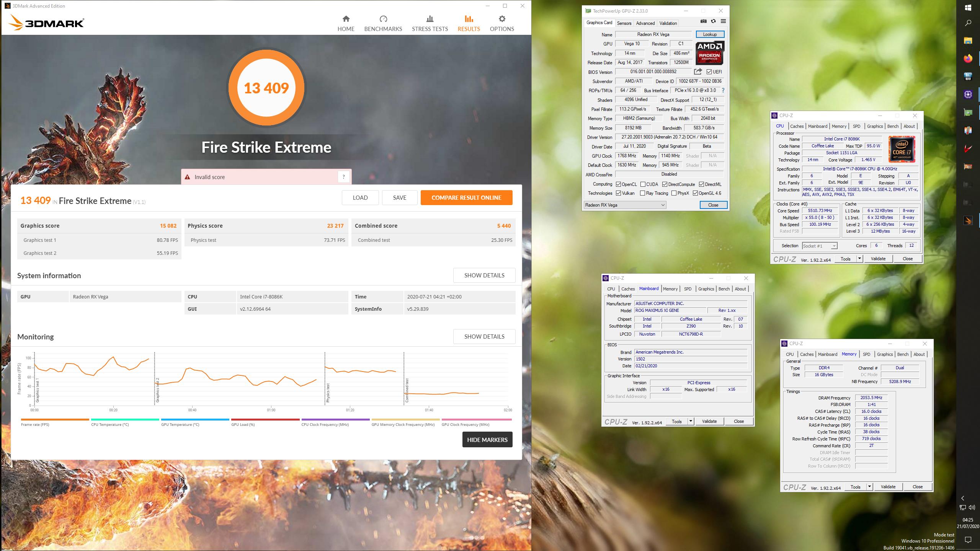Open the thermometer monitoring app taskbar icon

click(x=968, y=130)
